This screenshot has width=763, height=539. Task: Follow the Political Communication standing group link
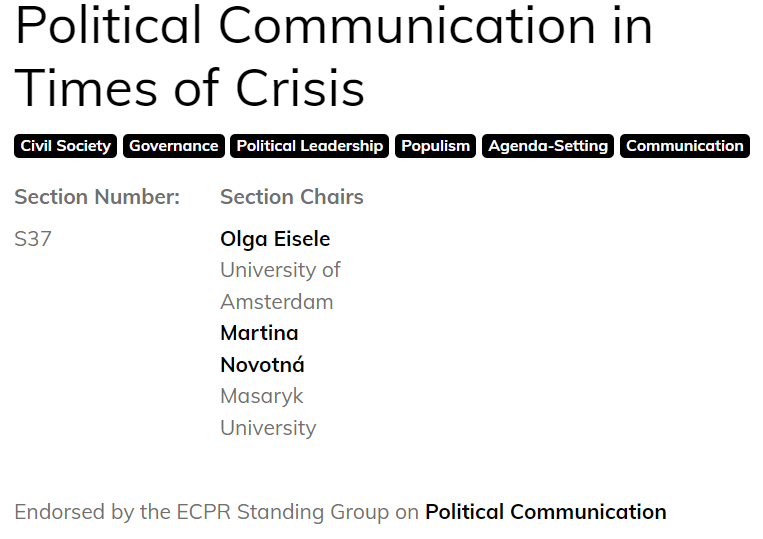(x=545, y=512)
